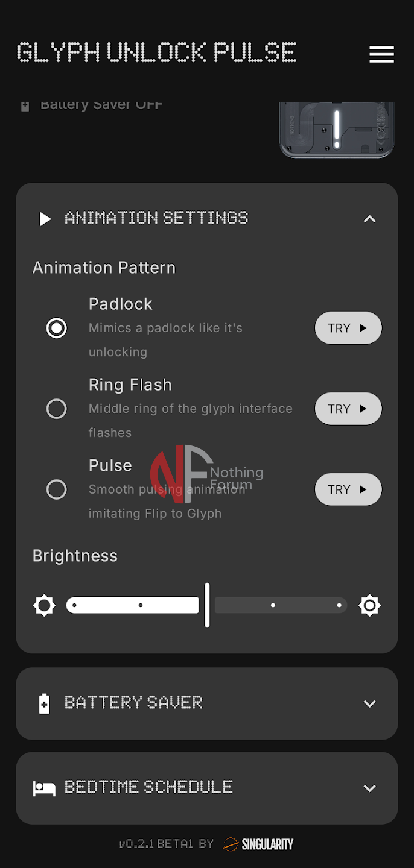The width and height of the screenshot is (414, 868).
Task: Expand the Bedtime Schedule section
Action: tap(369, 788)
